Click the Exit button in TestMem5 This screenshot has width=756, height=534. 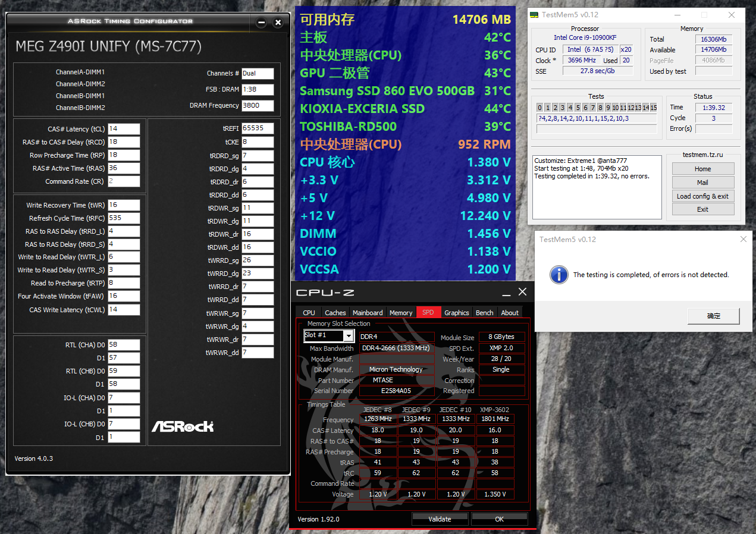[703, 209]
